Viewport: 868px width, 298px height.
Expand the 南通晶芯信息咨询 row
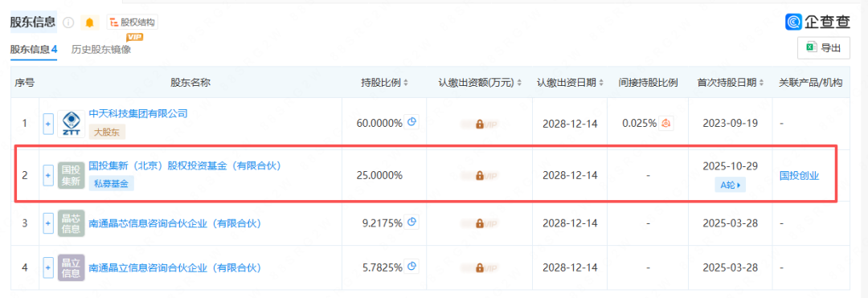(48, 223)
